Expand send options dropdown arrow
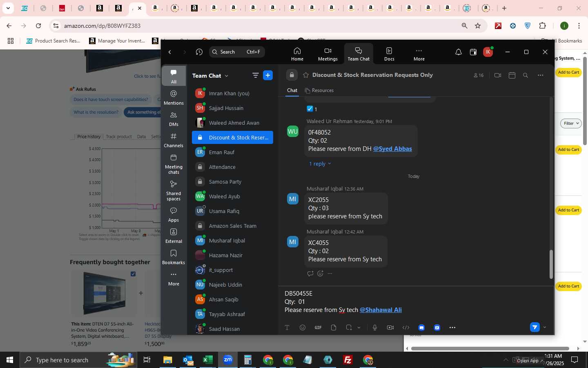The width and height of the screenshot is (588, 368). coord(545,327)
